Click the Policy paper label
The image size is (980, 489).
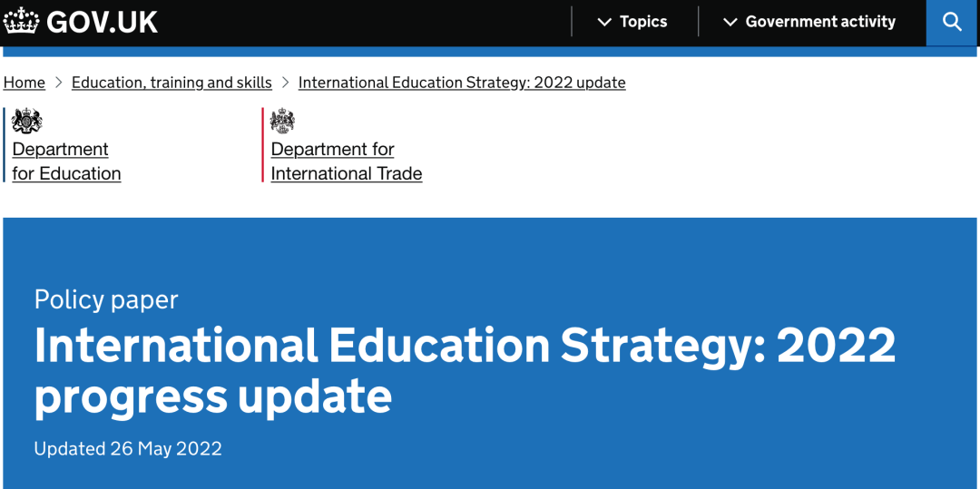pos(106,299)
